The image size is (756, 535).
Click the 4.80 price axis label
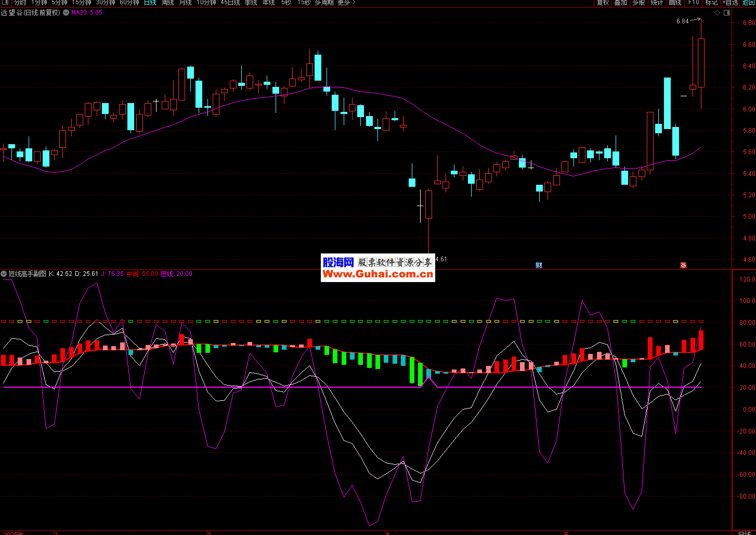(749, 238)
